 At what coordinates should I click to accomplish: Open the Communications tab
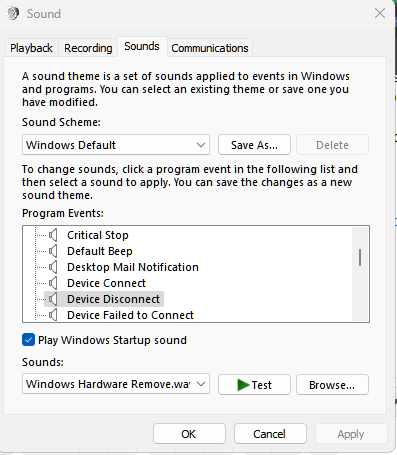[x=210, y=48]
